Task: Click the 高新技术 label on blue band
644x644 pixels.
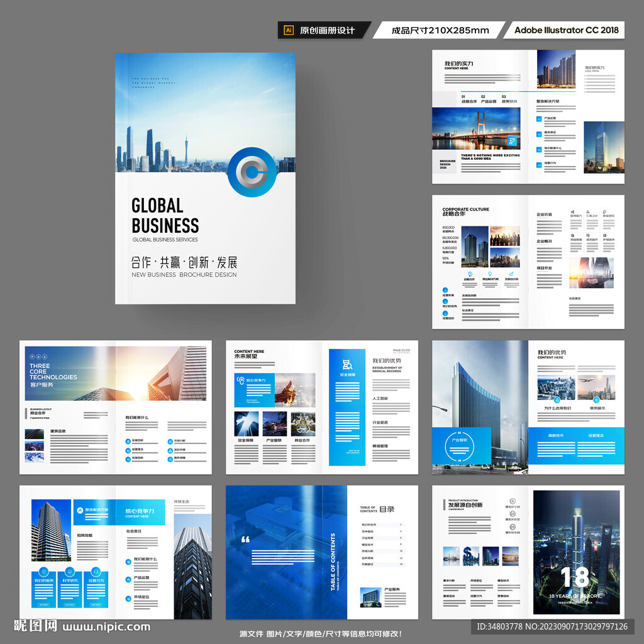Action: tap(556, 435)
